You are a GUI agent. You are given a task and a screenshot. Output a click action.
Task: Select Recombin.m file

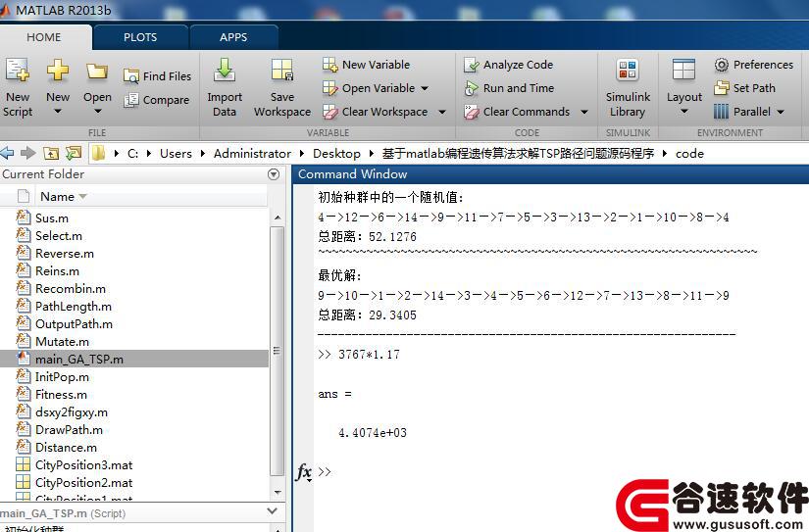click(71, 288)
